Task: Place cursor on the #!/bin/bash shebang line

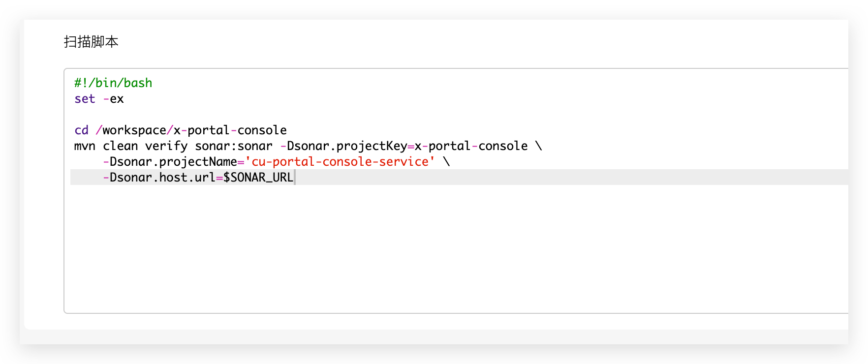Action: point(113,83)
